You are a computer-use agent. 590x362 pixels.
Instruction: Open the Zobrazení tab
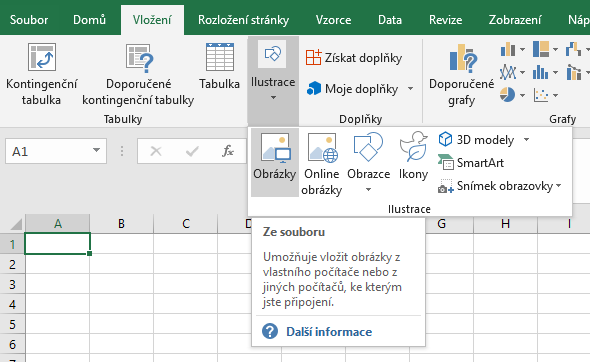[x=515, y=20]
